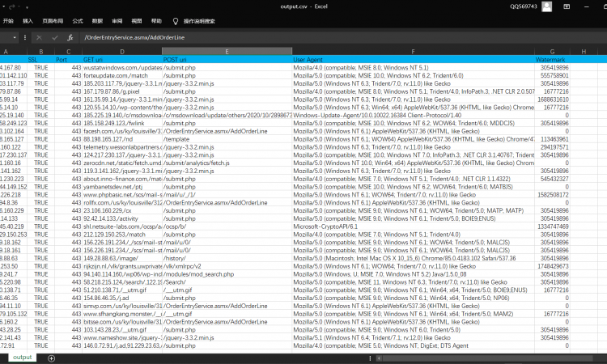Click watermark value 1582508172
Image resolution: width=607 pixels, height=364 pixels.
pyautogui.click(x=552, y=195)
